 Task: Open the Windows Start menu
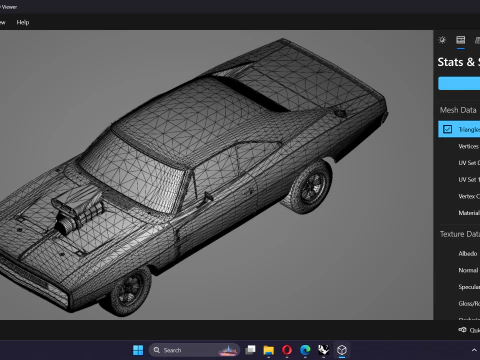(x=138, y=350)
